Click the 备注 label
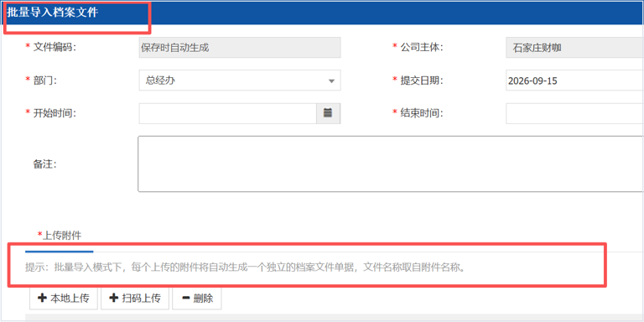The image size is (644, 322). [x=44, y=164]
